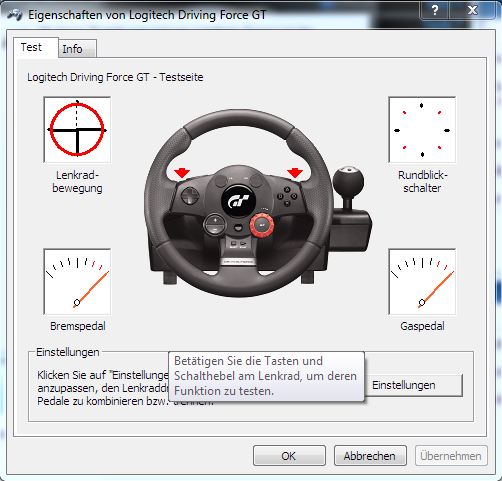Viewport: 502px width, 481px height.
Task: Click the 'Lenkrad-bewegung' label
Action: click(77, 182)
